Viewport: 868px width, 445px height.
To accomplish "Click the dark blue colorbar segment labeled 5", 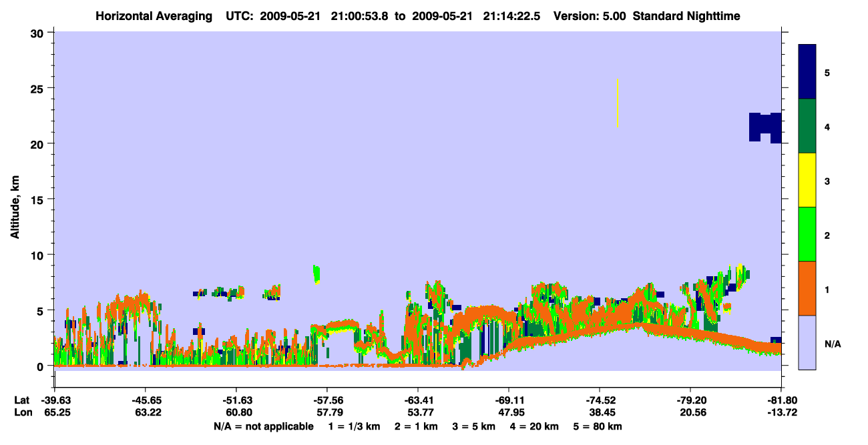I will 807,72.
